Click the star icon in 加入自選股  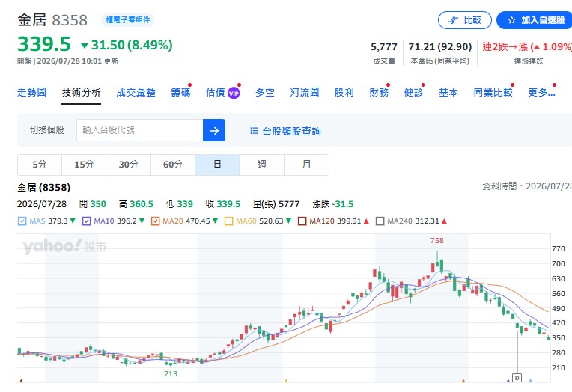click(x=511, y=20)
